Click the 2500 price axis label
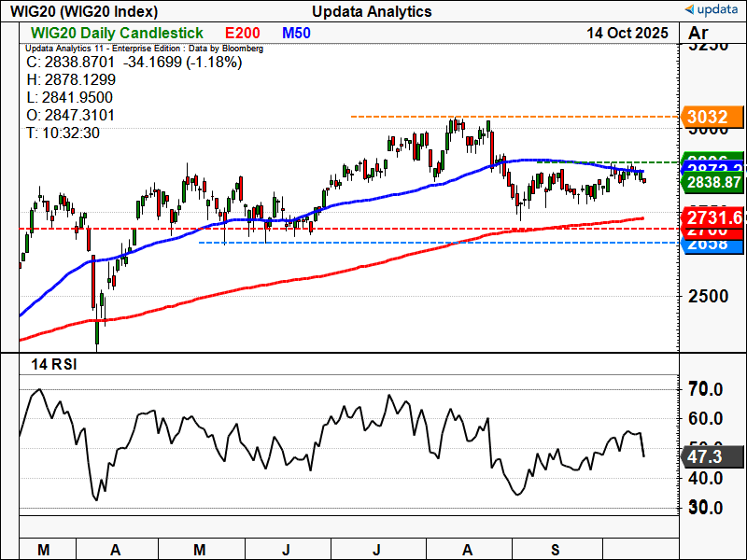 pos(707,296)
